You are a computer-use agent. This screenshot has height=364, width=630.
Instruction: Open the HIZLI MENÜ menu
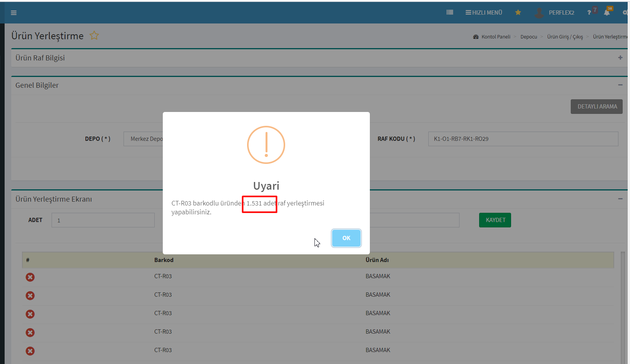484,13
